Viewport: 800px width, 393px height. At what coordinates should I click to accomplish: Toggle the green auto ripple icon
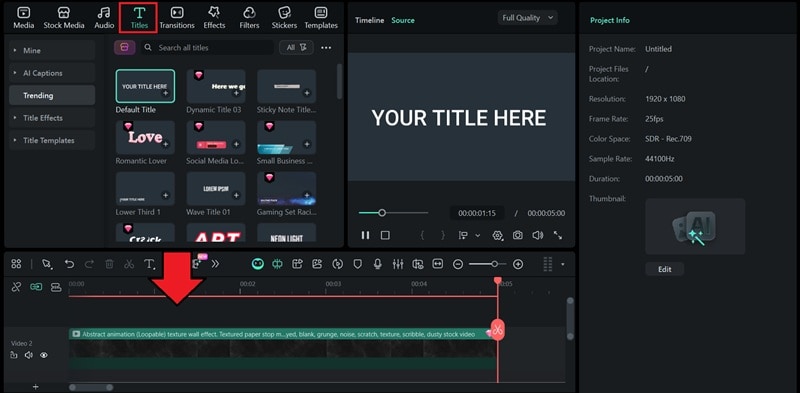tap(278, 264)
